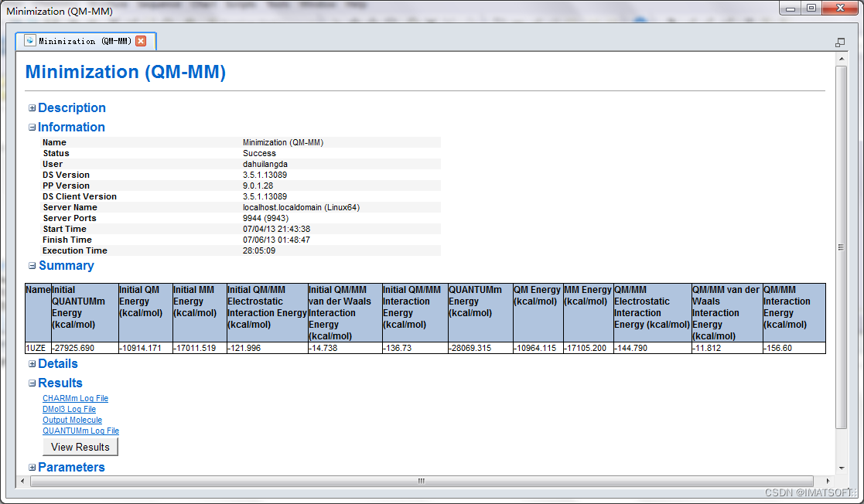Select the Minimization (QM-MM) tab
This screenshot has height=504, width=864.
click(85, 41)
